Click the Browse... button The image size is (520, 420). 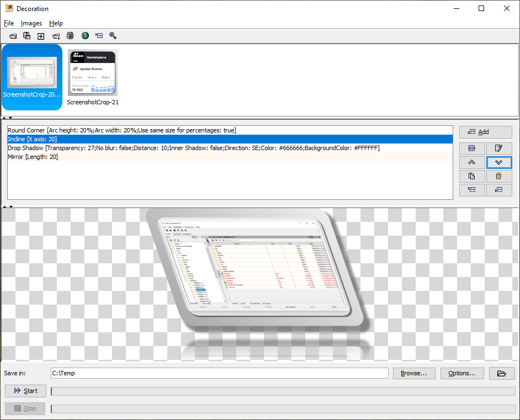point(413,373)
